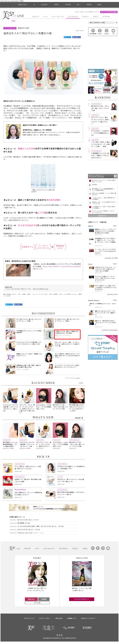The image size is (119, 644).
Task: Select JJ in the top dark bar
Action: (x=34, y=5)
